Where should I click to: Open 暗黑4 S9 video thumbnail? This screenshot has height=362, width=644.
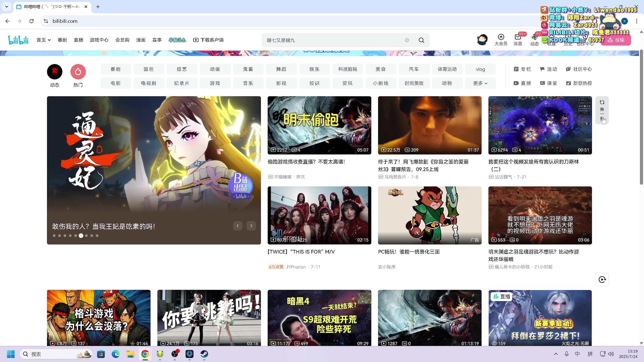(319, 318)
